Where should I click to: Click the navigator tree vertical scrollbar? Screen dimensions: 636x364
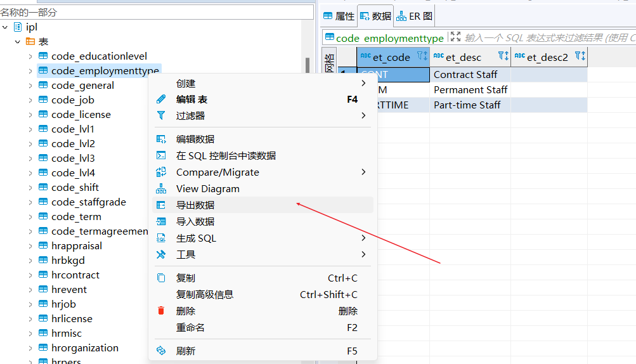click(x=308, y=65)
